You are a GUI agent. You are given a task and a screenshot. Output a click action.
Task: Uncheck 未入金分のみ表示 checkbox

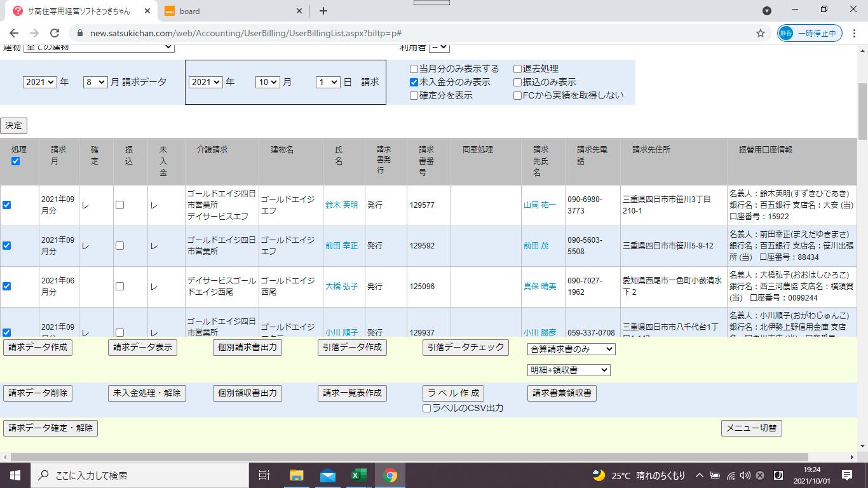click(414, 82)
